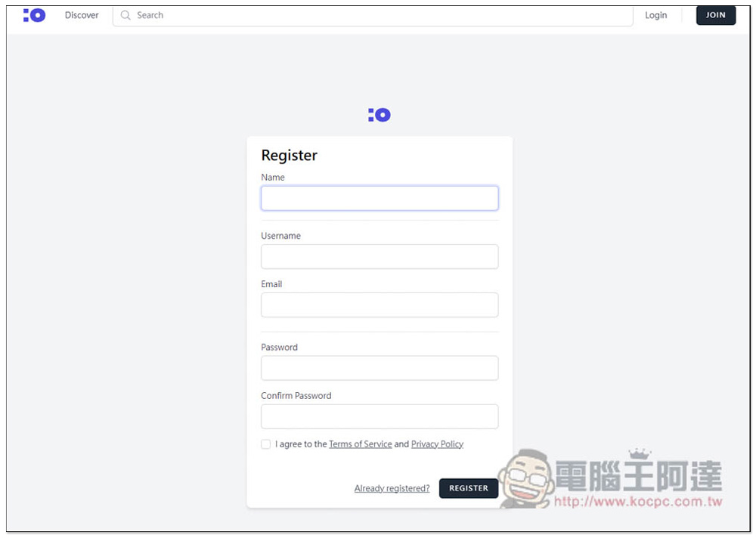Click into the Confirm Password field
756x538 pixels.
[380, 416]
